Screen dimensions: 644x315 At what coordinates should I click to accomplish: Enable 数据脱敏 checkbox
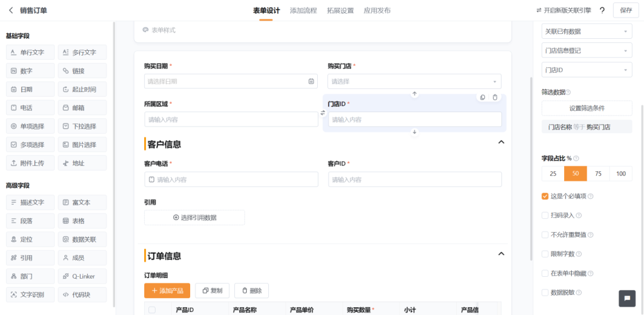(545, 292)
